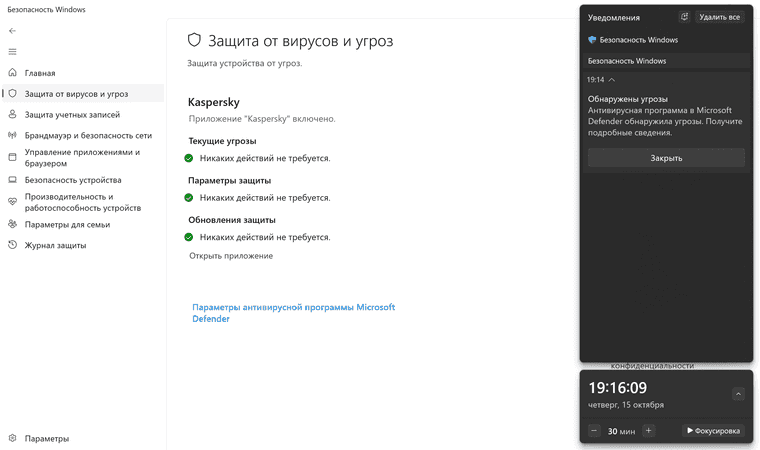This screenshot has height=450, width=760.
Task: Click the Безопасность устройства laptop icon
Action: point(13,180)
